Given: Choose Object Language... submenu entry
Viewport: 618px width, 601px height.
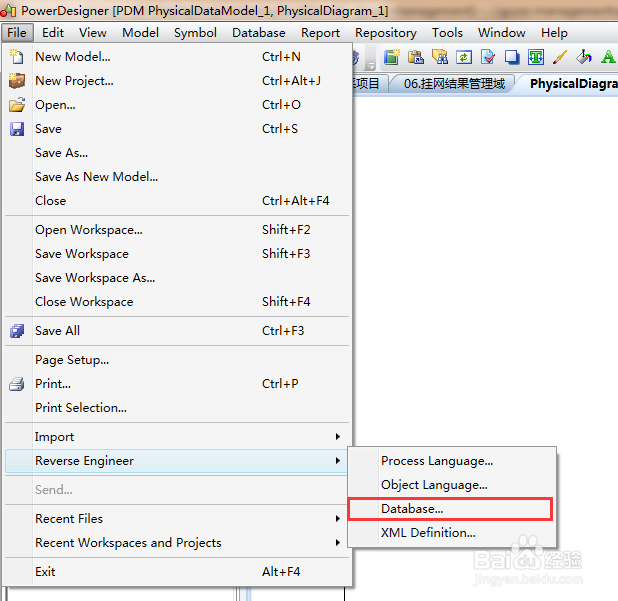Looking at the screenshot, I should pyautogui.click(x=452, y=485).
